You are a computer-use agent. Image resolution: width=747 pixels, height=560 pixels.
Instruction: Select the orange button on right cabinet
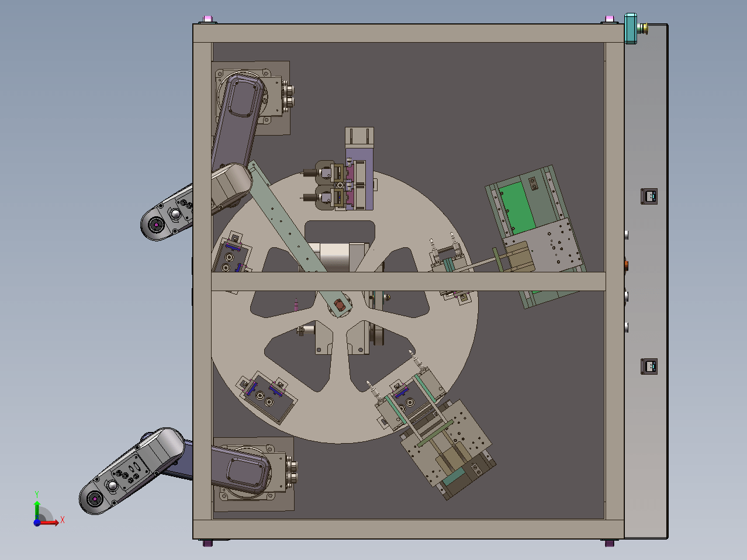(x=627, y=265)
